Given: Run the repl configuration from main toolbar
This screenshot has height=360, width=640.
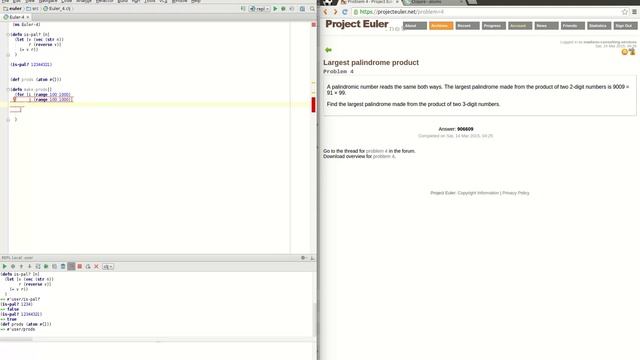Looking at the screenshot, I should pyautogui.click(x=275, y=9).
